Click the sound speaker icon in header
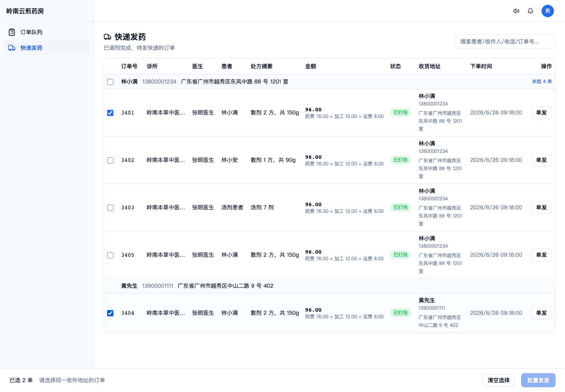Screen dimensions: 565x392 (x=516, y=11)
